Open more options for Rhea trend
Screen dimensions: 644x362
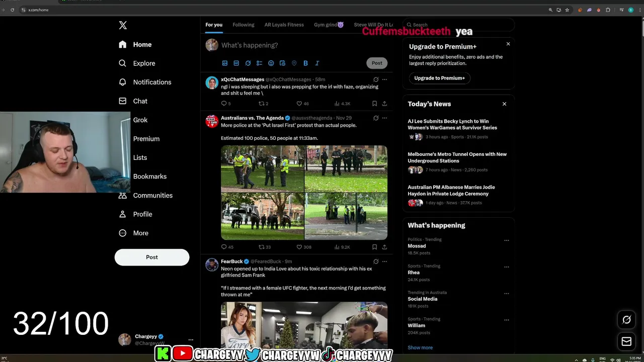[x=506, y=267]
